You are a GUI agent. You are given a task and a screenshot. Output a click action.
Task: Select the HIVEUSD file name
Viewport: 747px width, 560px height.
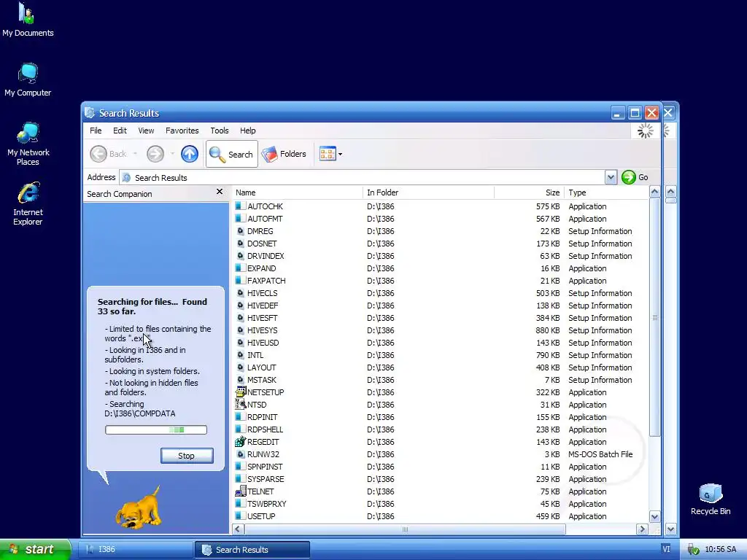(263, 343)
